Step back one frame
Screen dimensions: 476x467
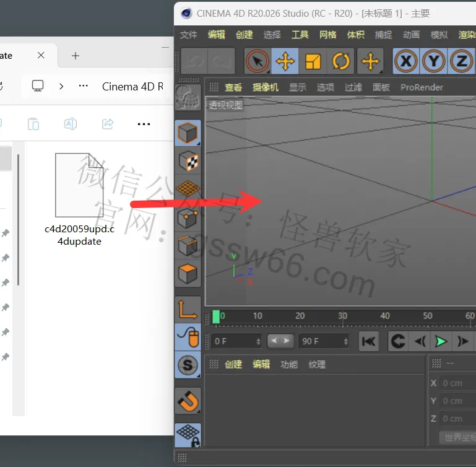click(x=420, y=341)
